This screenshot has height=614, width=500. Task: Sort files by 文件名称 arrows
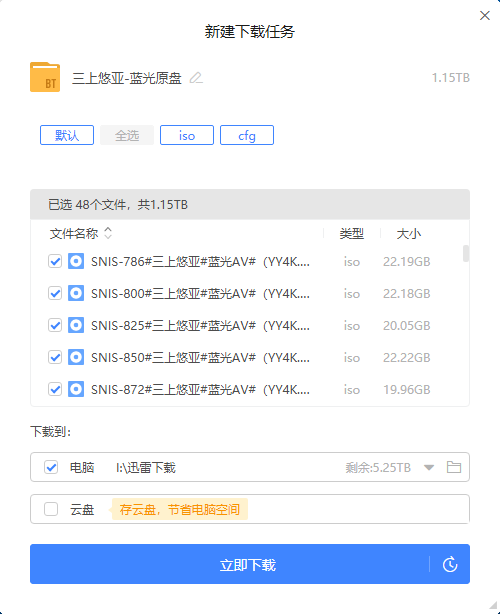click(108, 233)
